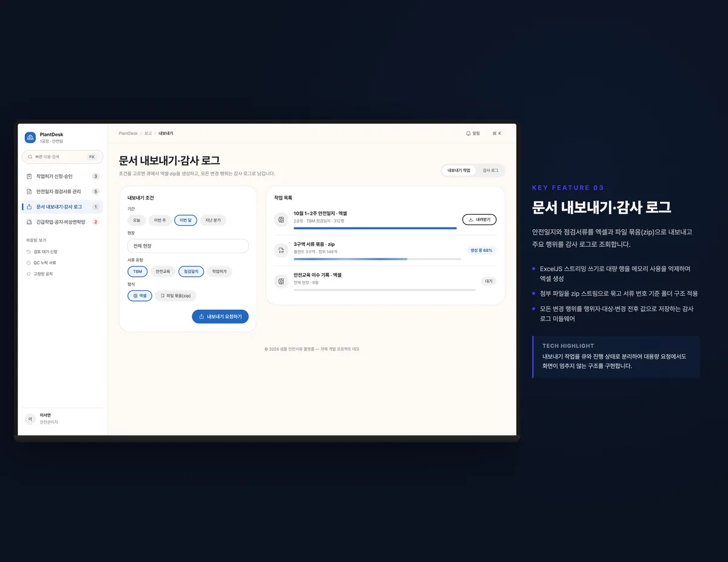Select the 이번 주 period chip
This screenshot has height=562, width=728.
pos(160,220)
